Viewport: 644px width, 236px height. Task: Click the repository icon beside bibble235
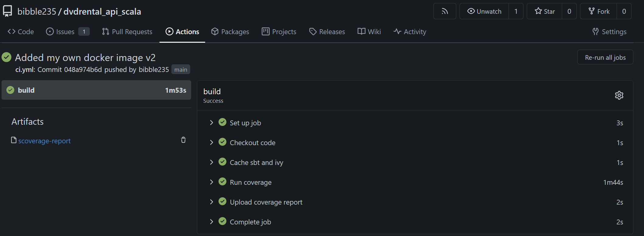[7, 11]
